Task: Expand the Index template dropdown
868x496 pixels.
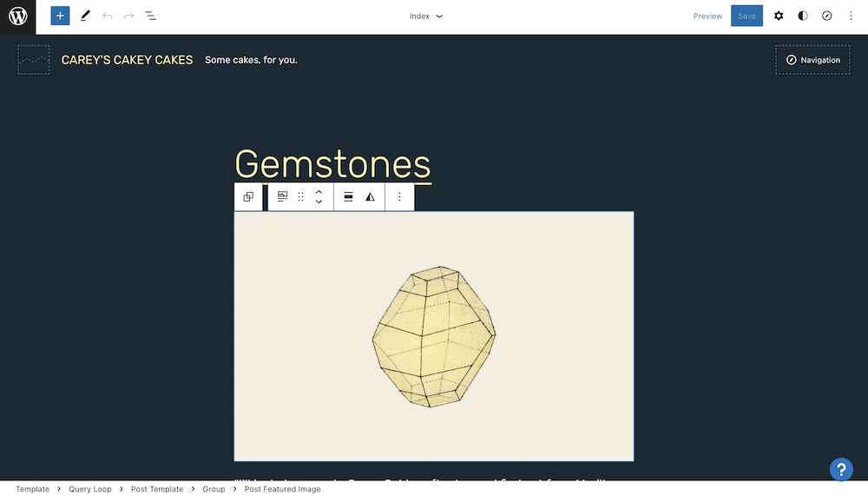Action: (x=426, y=16)
